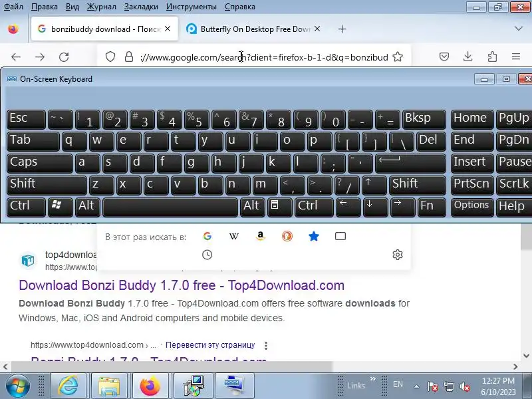Search with Google in one-off search bar
532x399 pixels.
(207, 236)
